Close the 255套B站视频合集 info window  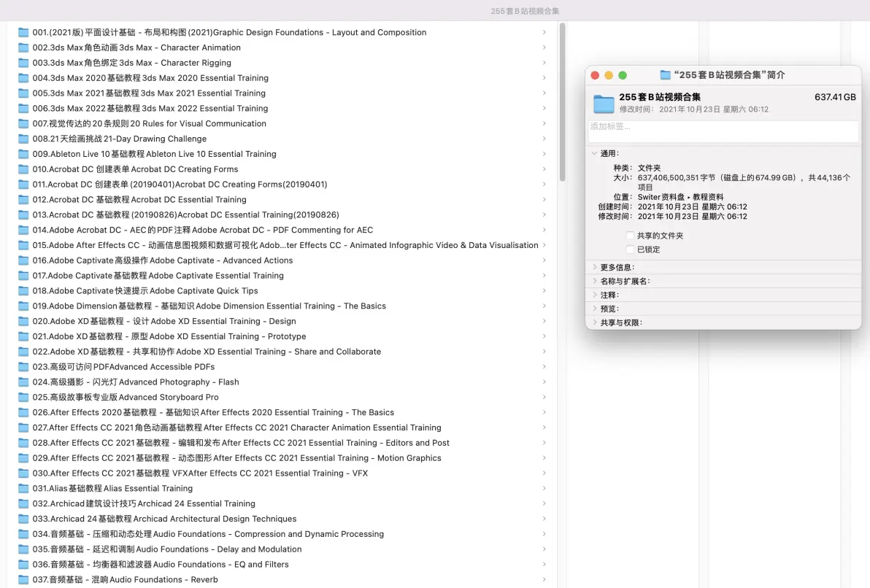(x=596, y=75)
